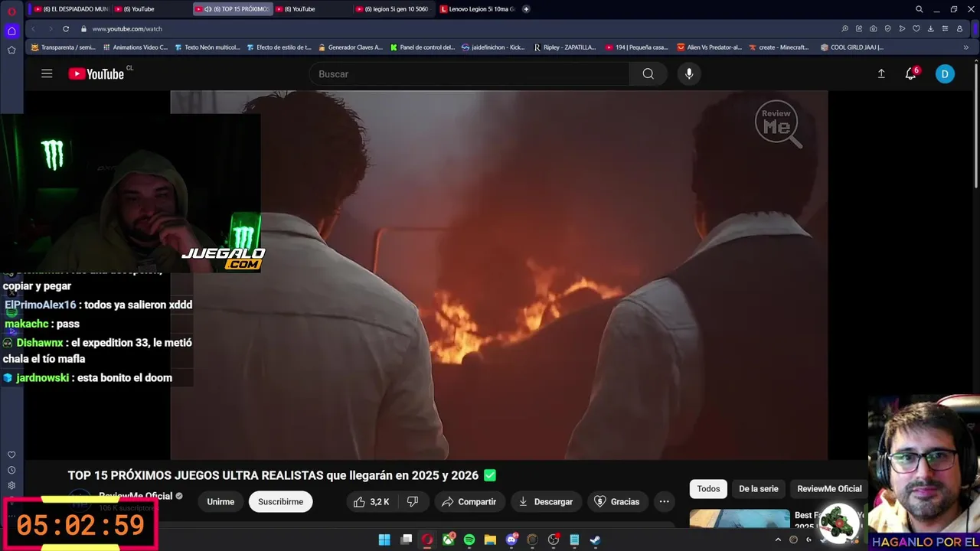Open the YouTube create/upload icon
The height and width of the screenshot is (551, 980).
(881, 73)
